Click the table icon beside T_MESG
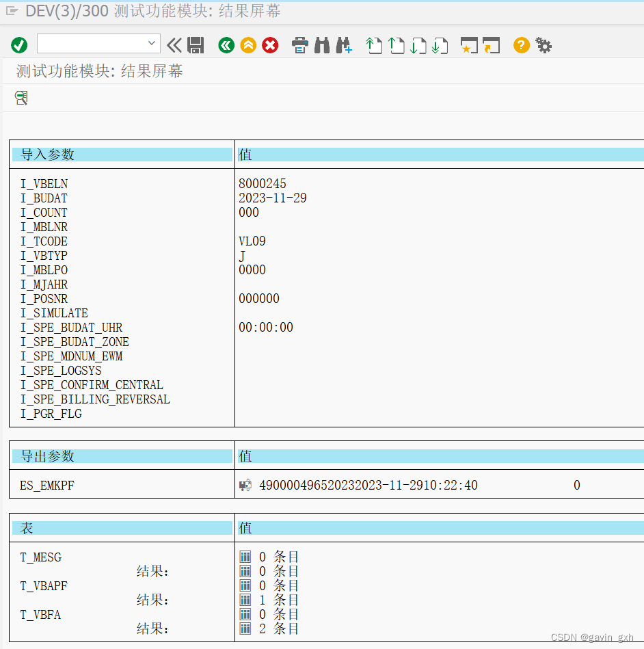 click(245, 557)
